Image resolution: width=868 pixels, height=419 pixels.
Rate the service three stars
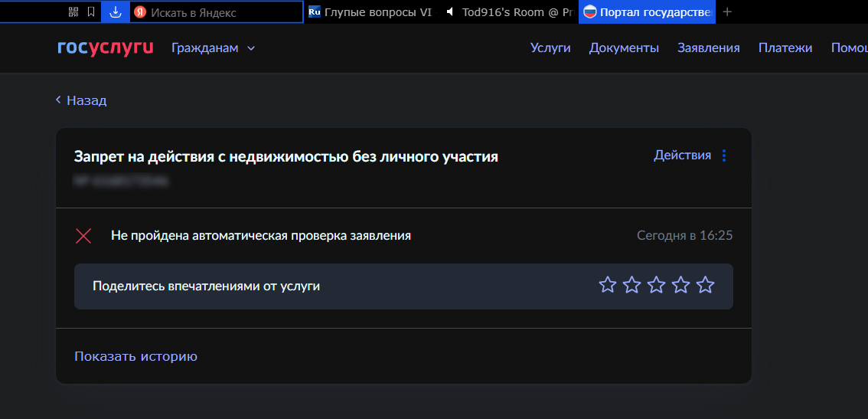pos(656,286)
